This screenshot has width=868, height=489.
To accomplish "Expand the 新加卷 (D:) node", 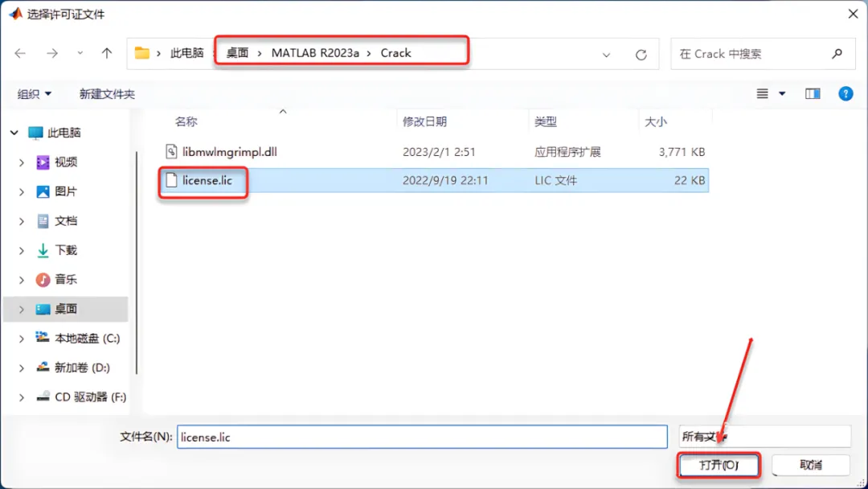I will (x=22, y=368).
